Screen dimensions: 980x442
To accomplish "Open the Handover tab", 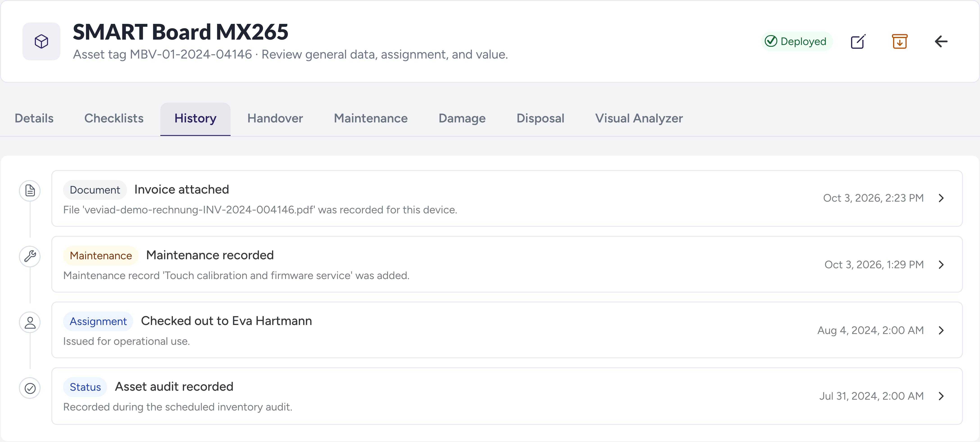I will 275,119.
